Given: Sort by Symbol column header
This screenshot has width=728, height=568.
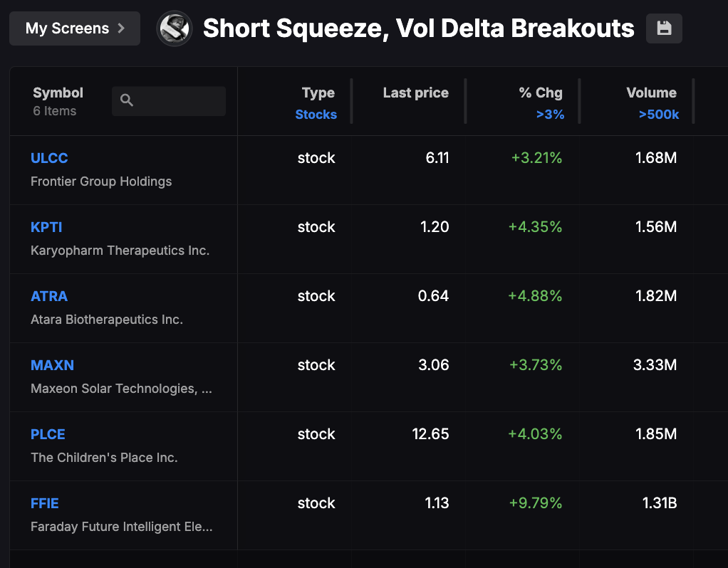Looking at the screenshot, I should [58, 93].
